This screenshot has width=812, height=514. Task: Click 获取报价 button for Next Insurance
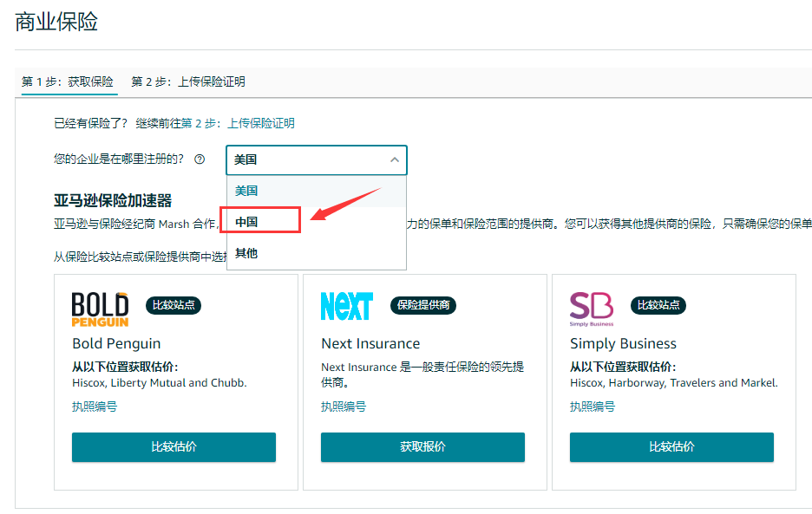422,447
